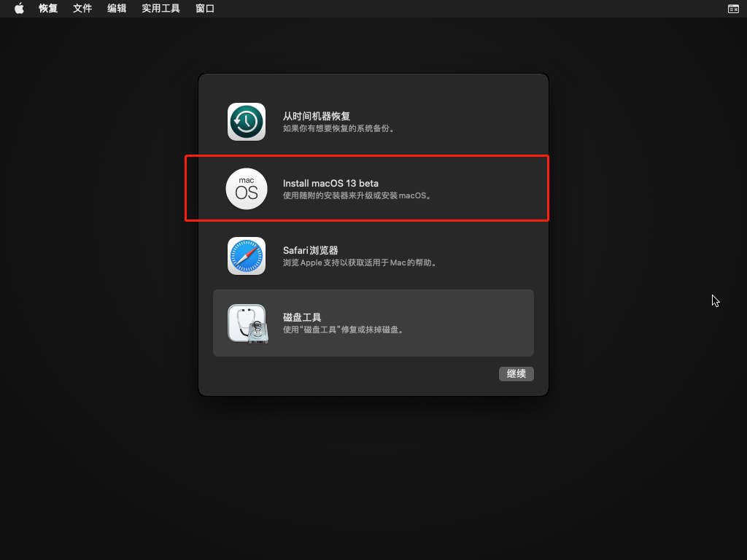Choose 磁盘工具 title text
The image size is (747, 560).
tap(301, 318)
